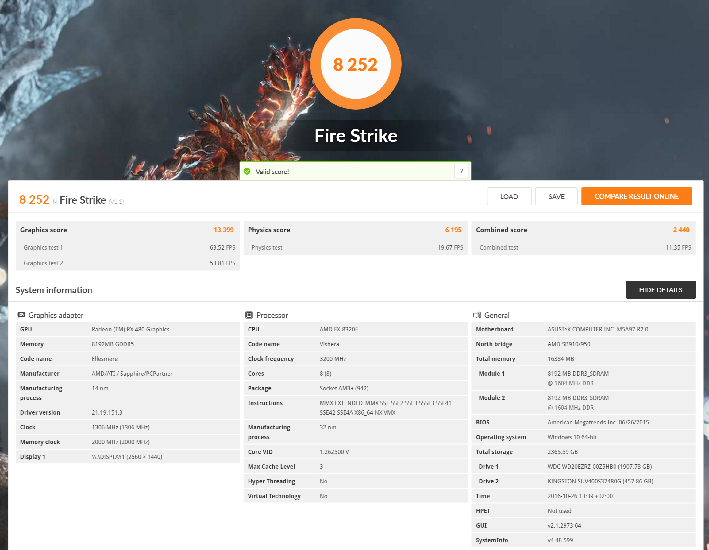Image resolution: width=709 pixels, height=550 pixels.
Task: Click the SAVE button
Action: (556, 196)
